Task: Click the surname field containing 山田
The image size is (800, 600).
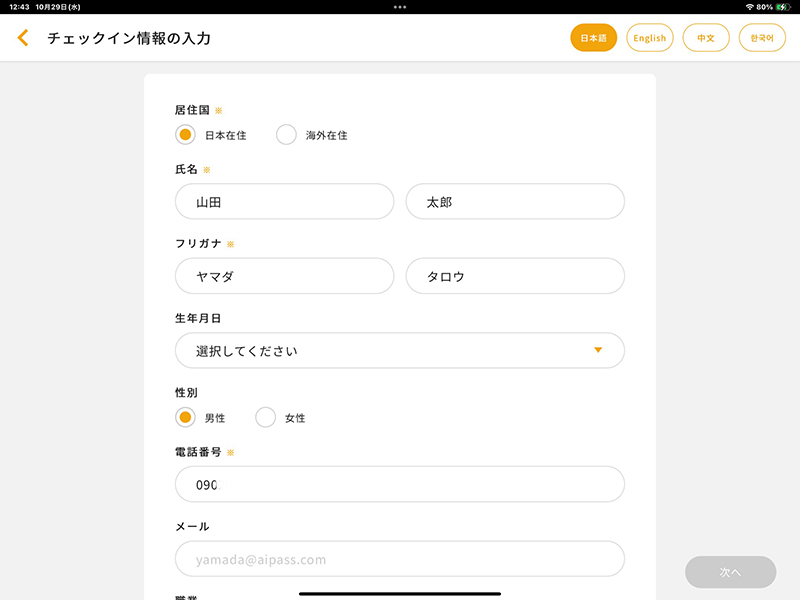Action: click(284, 201)
